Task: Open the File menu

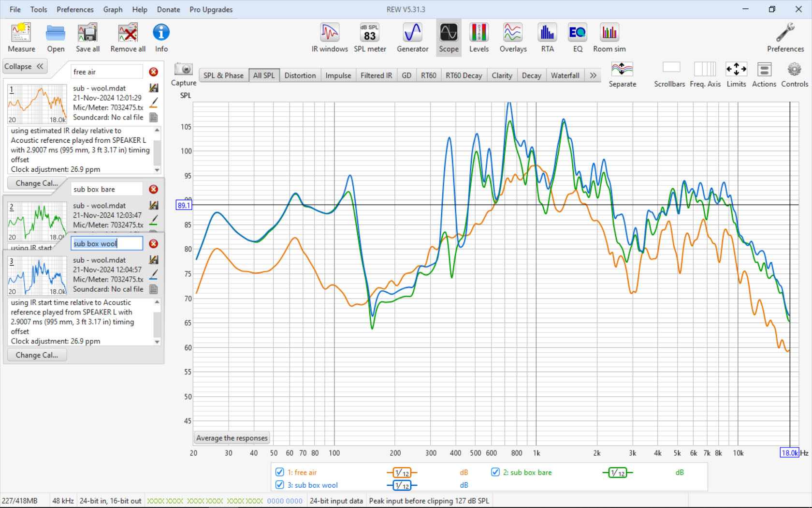Action: (x=15, y=9)
